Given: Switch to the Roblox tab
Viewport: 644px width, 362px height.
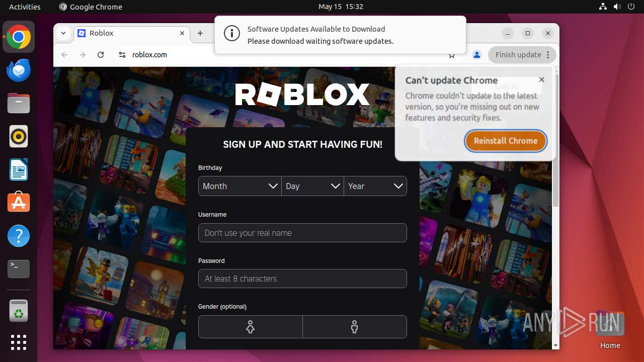Looking at the screenshot, I should pyautogui.click(x=132, y=33).
